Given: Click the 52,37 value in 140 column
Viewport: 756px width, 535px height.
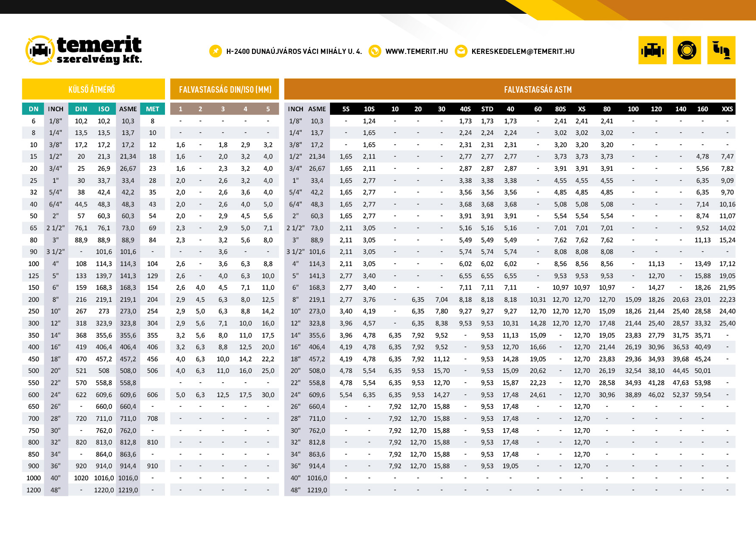Looking at the screenshot, I should [681, 395].
